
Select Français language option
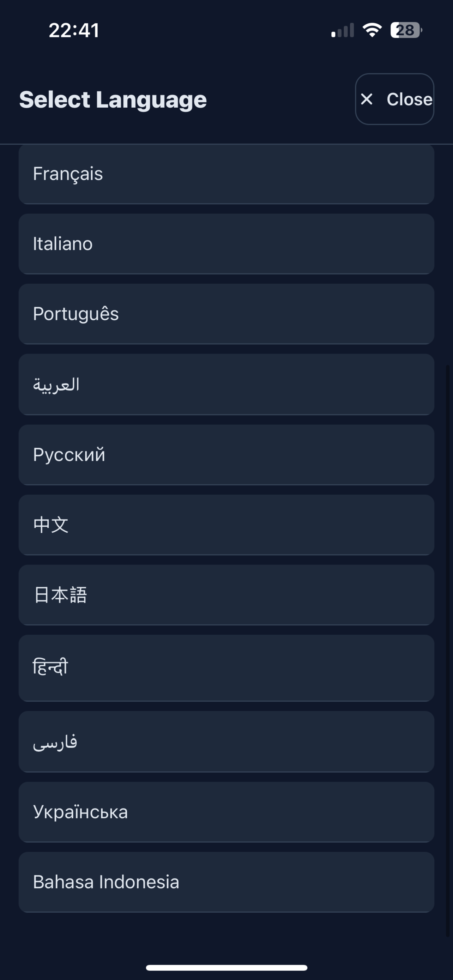[226, 174]
